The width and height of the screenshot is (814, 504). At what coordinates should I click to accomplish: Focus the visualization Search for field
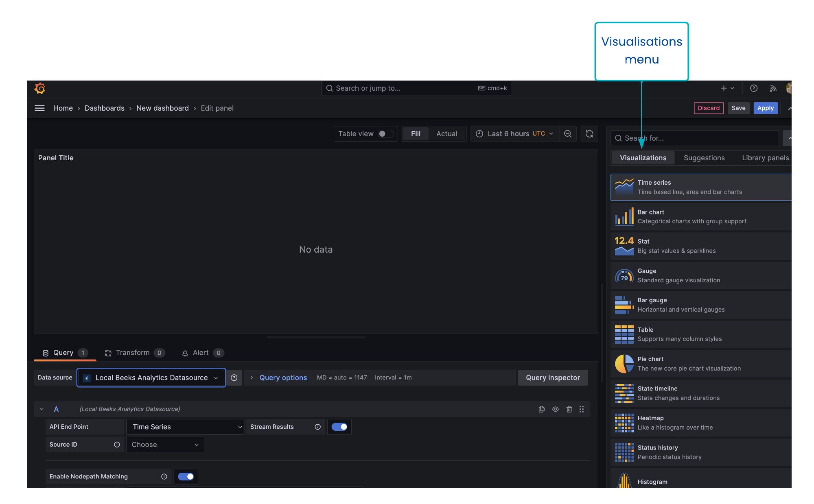point(695,138)
